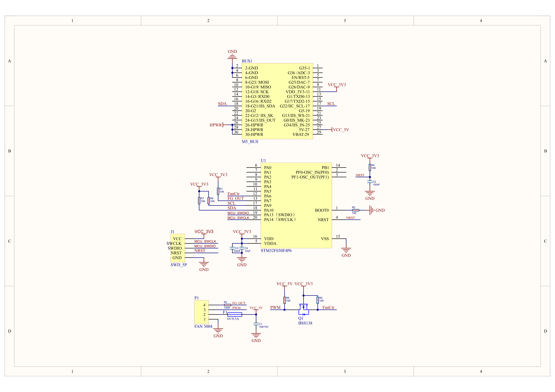Click the PWM label at P1 pin 3
The width and height of the screenshot is (555, 392).
[x=236, y=308]
